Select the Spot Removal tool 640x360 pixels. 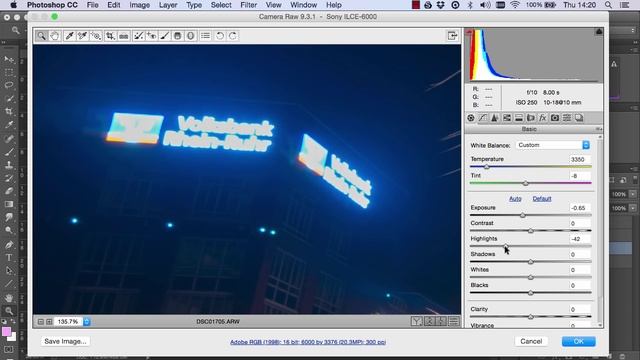pos(138,36)
